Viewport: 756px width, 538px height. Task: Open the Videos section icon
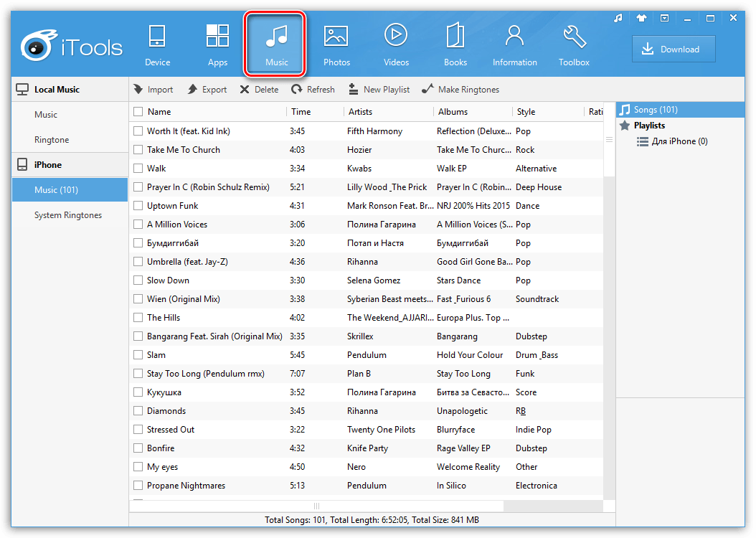pos(396,37)
